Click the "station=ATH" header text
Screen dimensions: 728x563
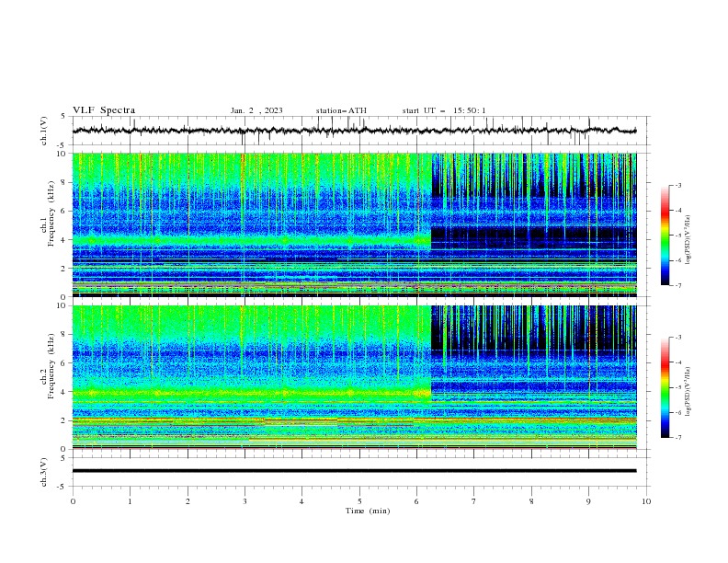pos(341,110)
